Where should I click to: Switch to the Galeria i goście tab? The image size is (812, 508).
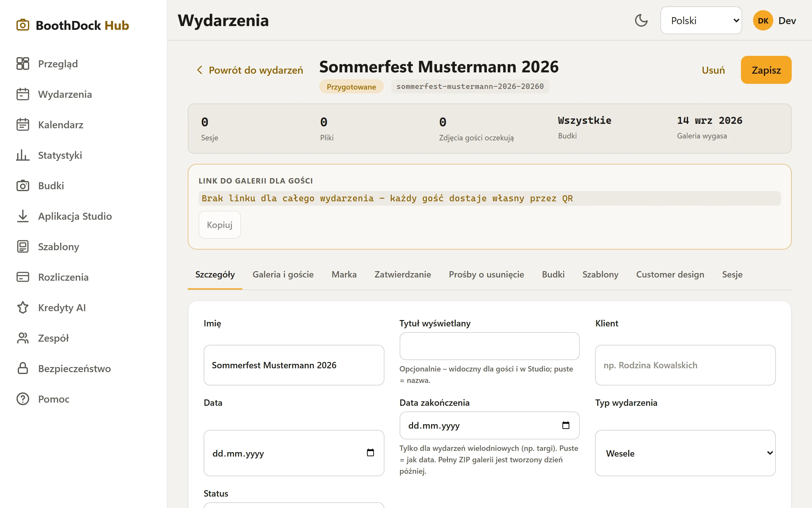tap(283, 275)
